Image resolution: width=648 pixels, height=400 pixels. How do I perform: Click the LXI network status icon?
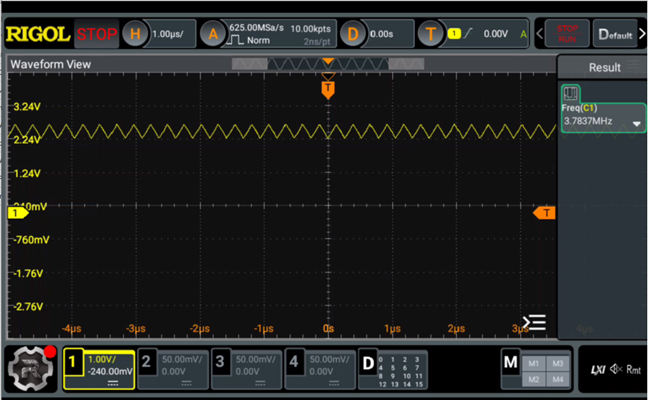[598, 369]
